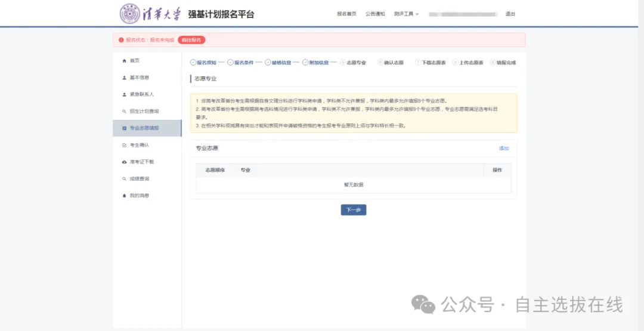Image resolution: width=644 pixels, height=331 pixels.
Task: Click the person icon beside 紧急联系人
Action: tap(124, 94)
